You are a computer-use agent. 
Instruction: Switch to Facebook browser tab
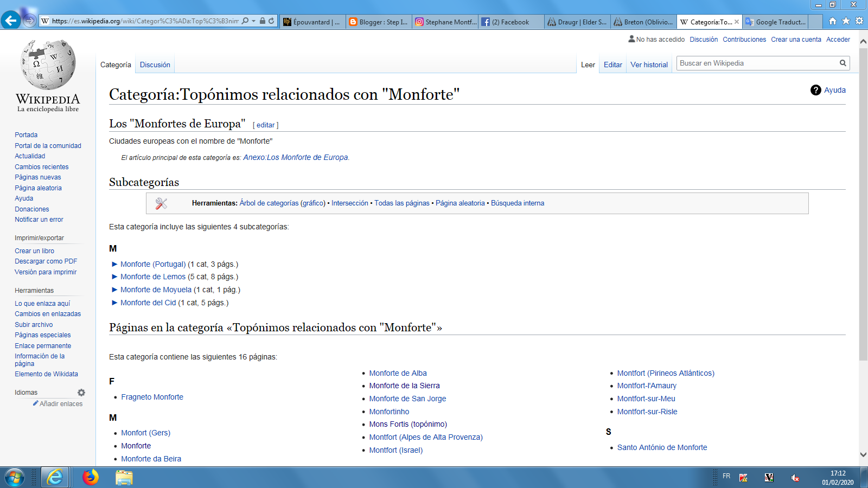[512, 22]
